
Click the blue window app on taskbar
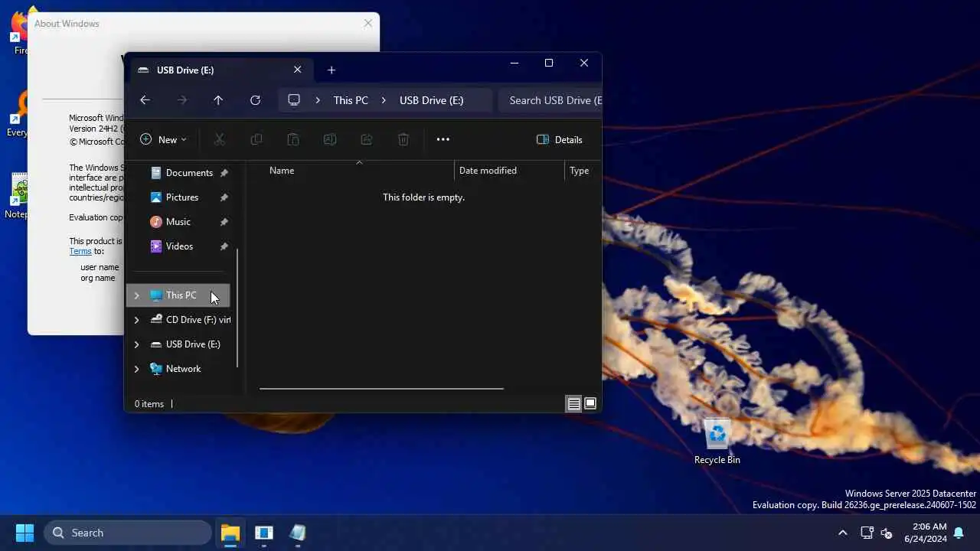click(264, 533)
